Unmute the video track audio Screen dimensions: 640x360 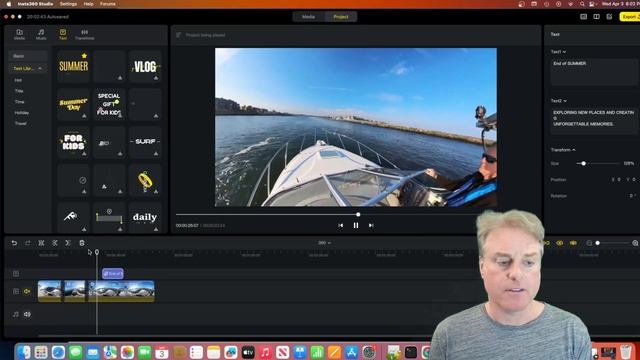tap(27, 291)
